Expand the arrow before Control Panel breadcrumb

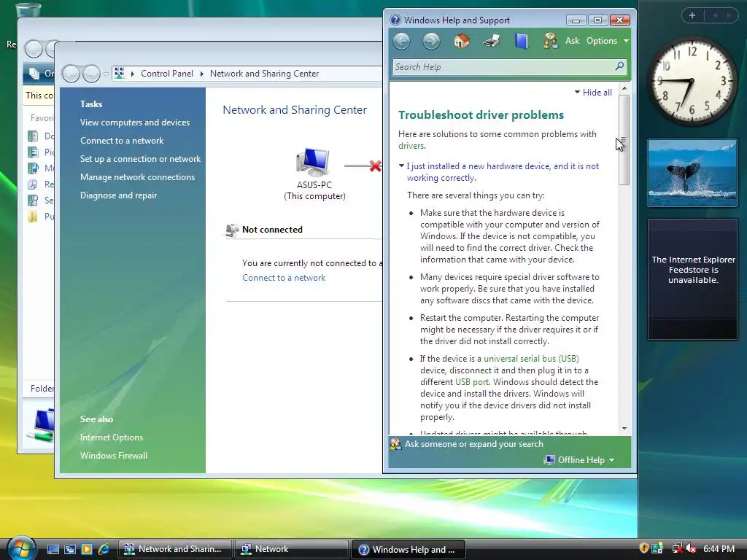pyautogui.click(x=133, y=74)
